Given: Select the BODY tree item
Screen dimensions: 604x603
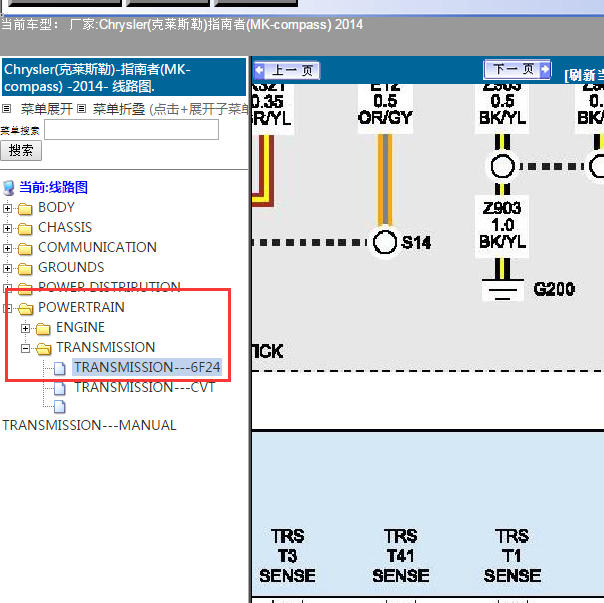Looking at the screenshot, I should (56, 207).
